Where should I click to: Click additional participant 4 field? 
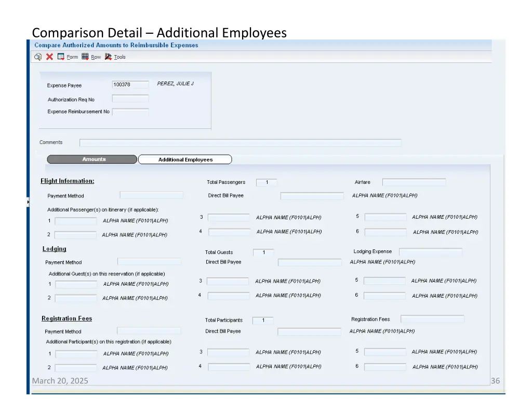click(x=229, y=367)
